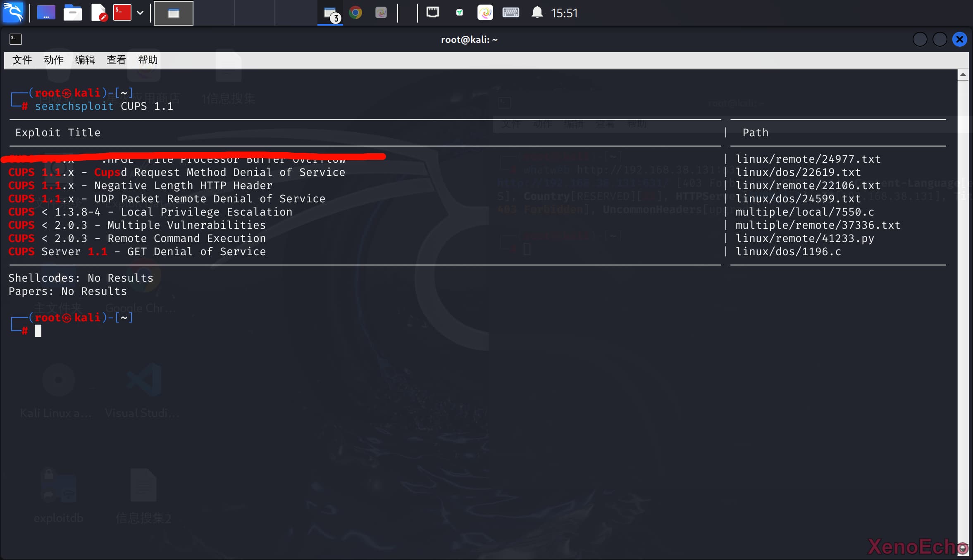Open the 动作 menu
The width and height of the screenshot is (973, 560).
pyautogui.click(x=53, y=60)
